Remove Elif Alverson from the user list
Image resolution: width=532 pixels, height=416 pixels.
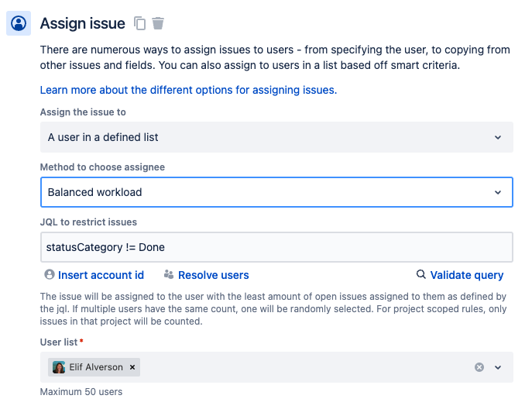click(132, 367)
